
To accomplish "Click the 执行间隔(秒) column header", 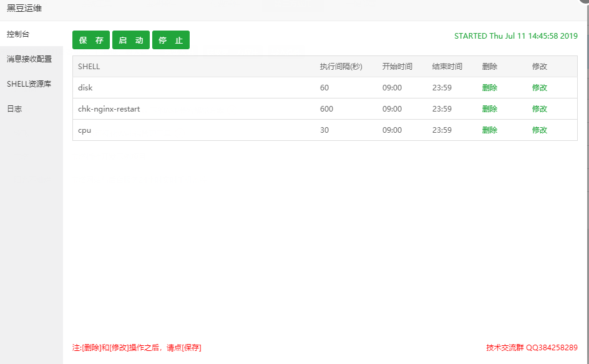I will point(341,67).
